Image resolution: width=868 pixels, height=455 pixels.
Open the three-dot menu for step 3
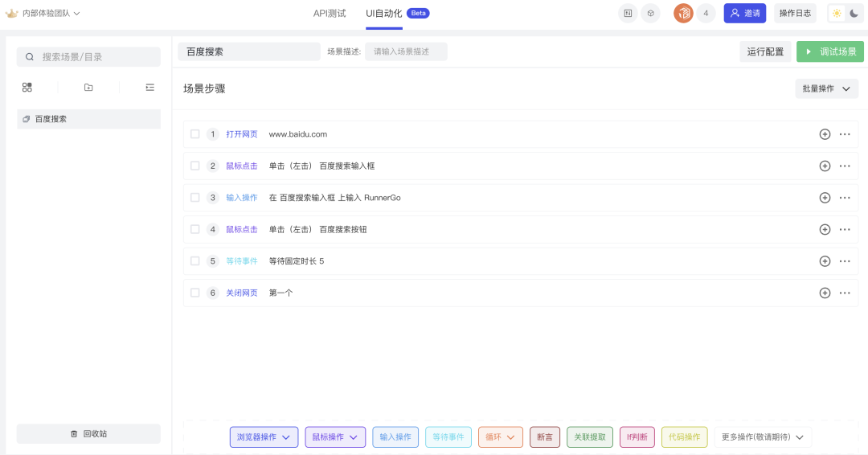[x=845, y=198]
